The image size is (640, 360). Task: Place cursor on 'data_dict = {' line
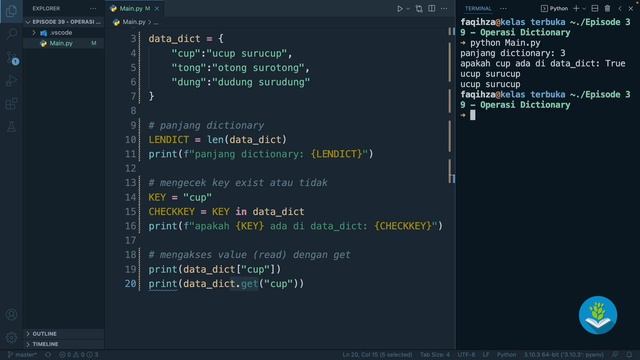186,39
